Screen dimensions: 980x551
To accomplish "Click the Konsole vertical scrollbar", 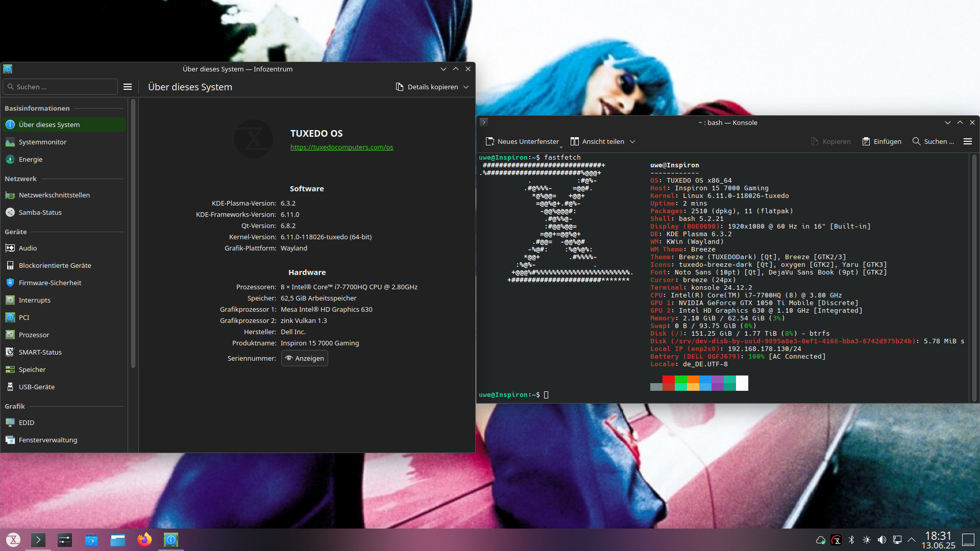I will point(974,278).
